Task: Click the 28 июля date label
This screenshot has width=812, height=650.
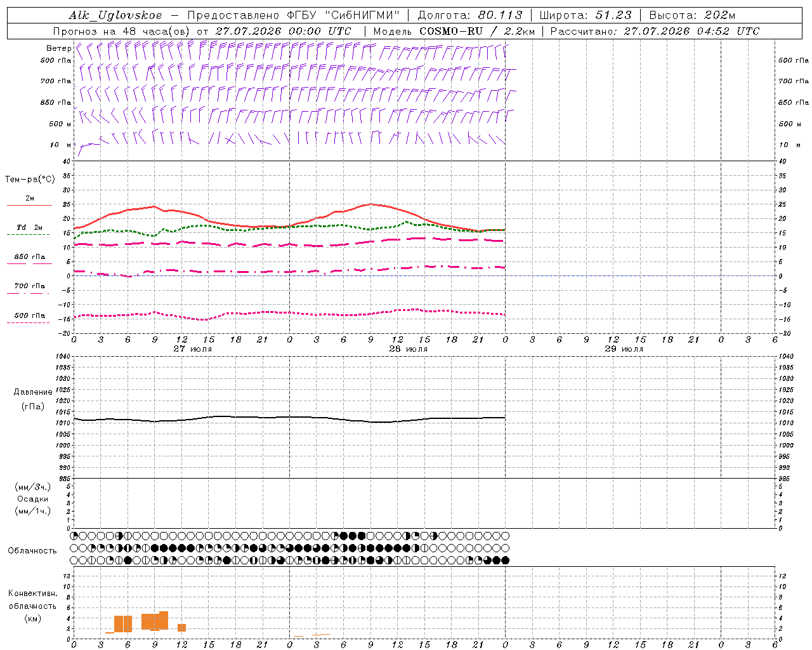Action: (x=408, y=349)
